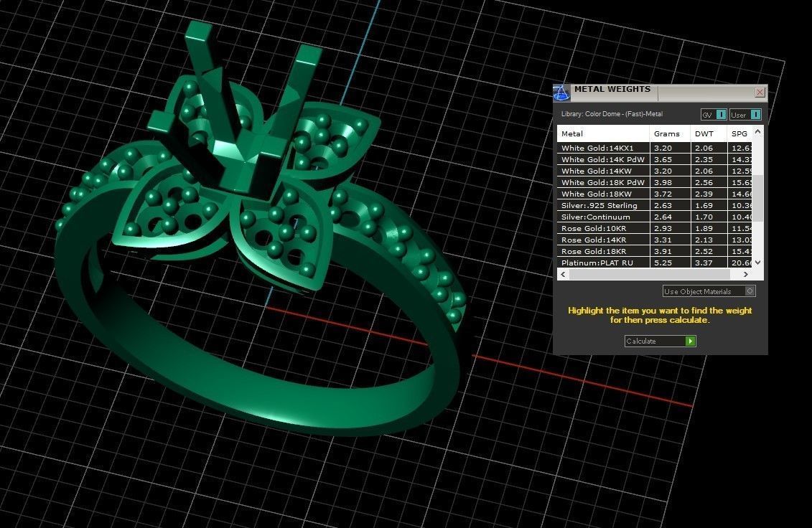Image resolution: width=812 pixels, height=528 pixels.
Task: Click the Metal column header
Action: pos(603,133)
